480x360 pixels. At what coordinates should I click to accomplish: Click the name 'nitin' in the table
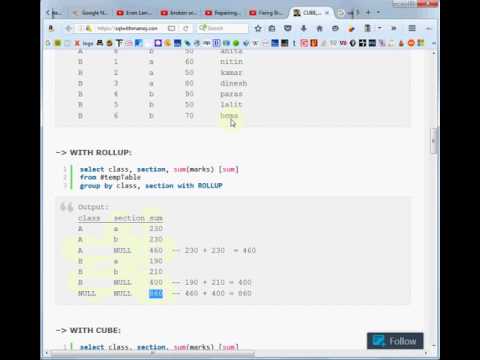tap(231, 62)
